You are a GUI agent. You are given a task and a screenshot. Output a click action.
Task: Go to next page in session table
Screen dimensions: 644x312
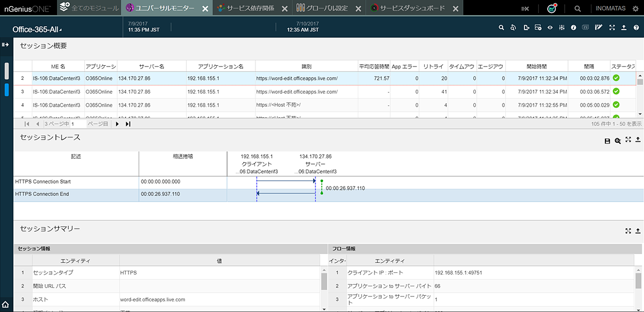click(x=117, y=124)
